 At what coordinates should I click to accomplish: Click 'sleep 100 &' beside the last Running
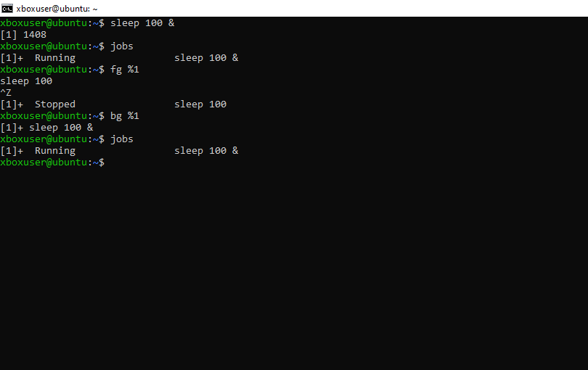tap(206, 151)
